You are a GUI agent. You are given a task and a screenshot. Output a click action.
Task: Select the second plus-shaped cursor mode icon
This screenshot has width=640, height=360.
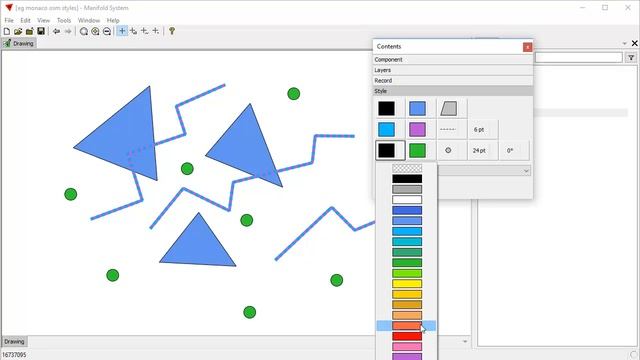133,31
